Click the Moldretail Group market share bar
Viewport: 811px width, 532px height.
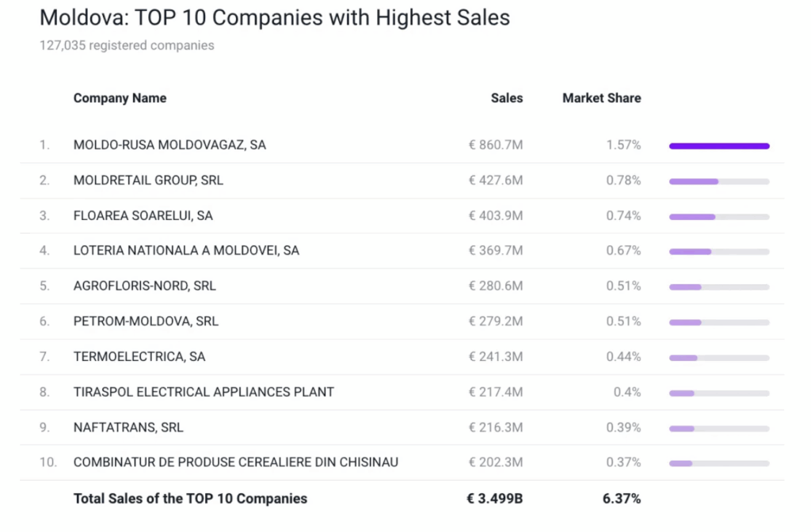point(719,181)
